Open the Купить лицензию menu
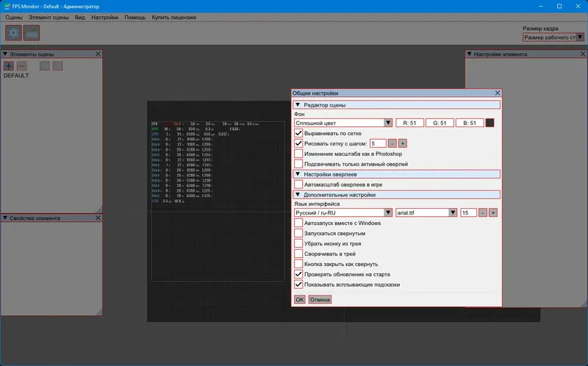The width and height of the screenshot is (588, 366). click(173, 16)
